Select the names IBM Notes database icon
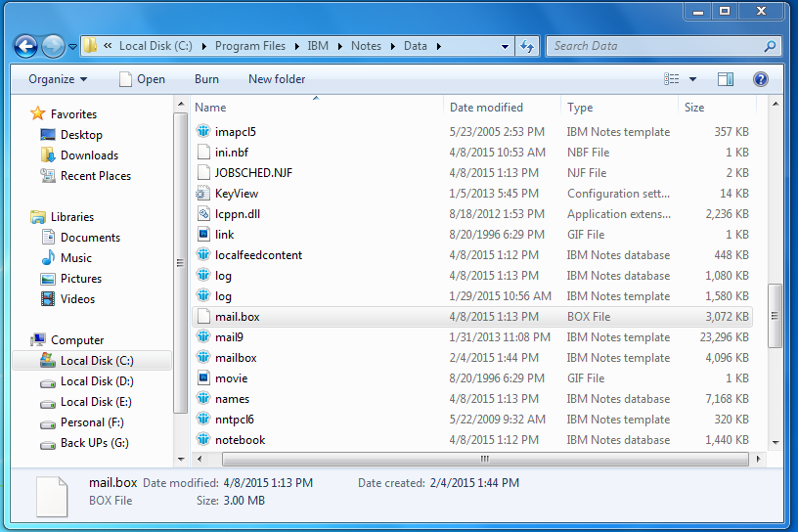Viewport: 798px width, 532px height. pyautogui.click(x=203, y=399)
